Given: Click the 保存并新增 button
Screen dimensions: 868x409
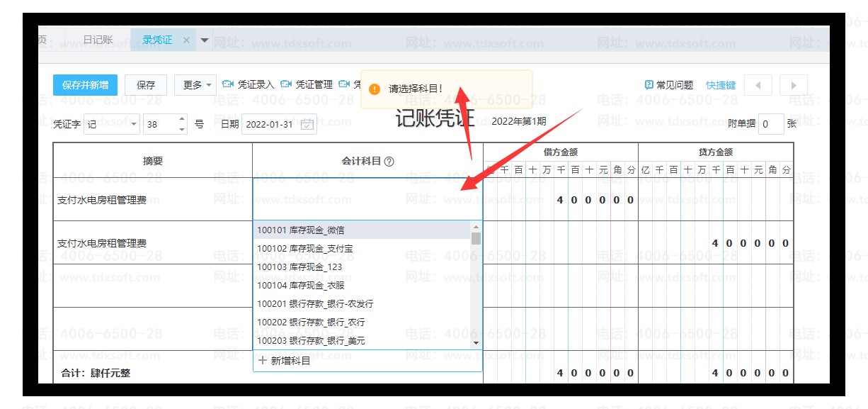Looking at the screenshot, I should 85,85.
